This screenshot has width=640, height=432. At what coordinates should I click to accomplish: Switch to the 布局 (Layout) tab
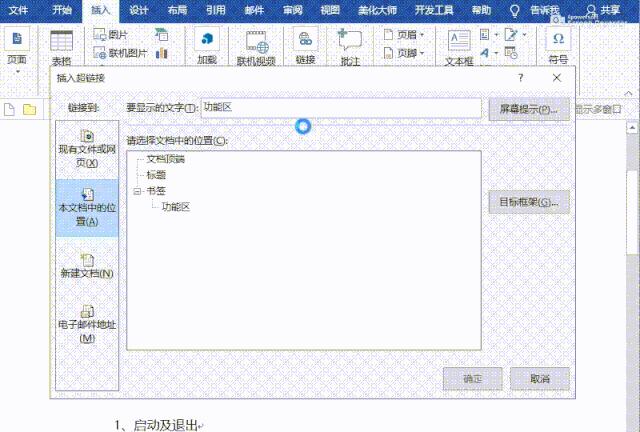pyautogui.click(x=177, y=10)
